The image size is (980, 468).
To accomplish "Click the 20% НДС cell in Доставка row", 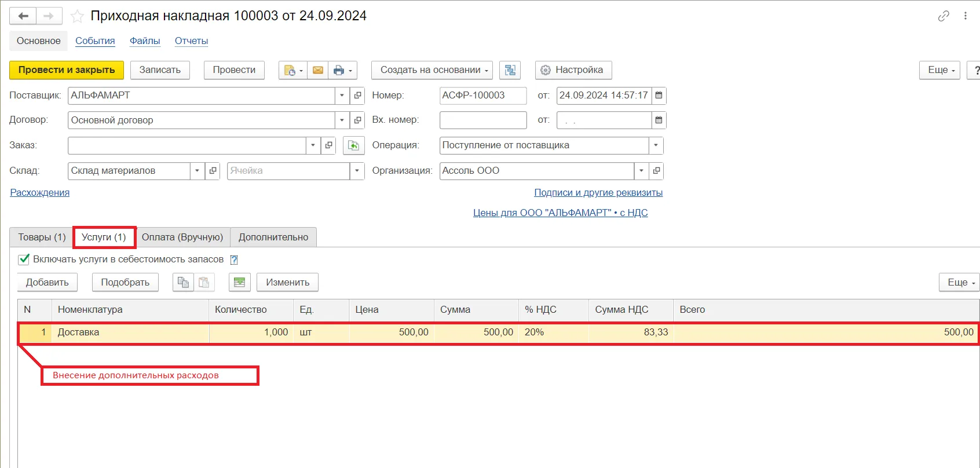I will 554,332.
